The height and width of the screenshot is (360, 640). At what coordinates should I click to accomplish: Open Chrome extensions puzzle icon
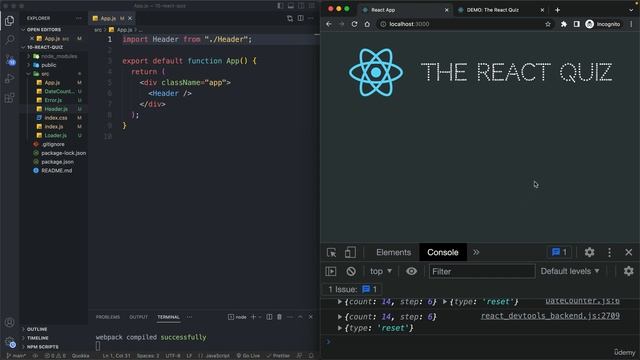point(564,24)
